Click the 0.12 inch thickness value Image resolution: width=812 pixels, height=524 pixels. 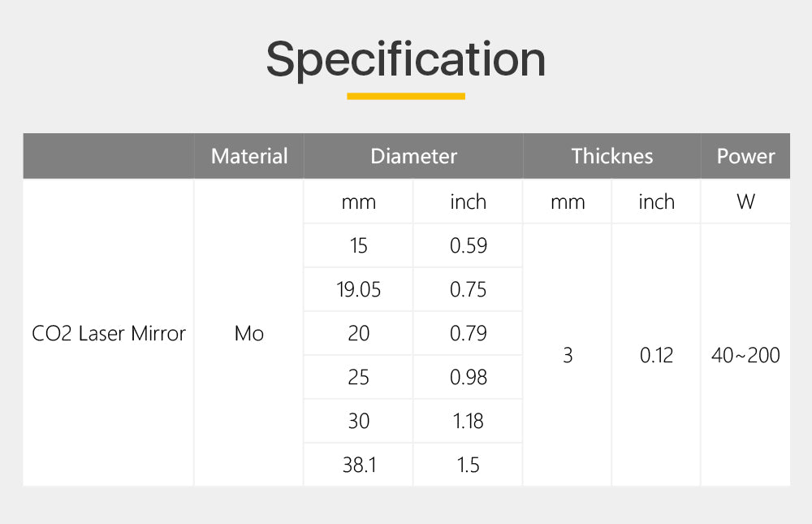[x=656, y=355]
